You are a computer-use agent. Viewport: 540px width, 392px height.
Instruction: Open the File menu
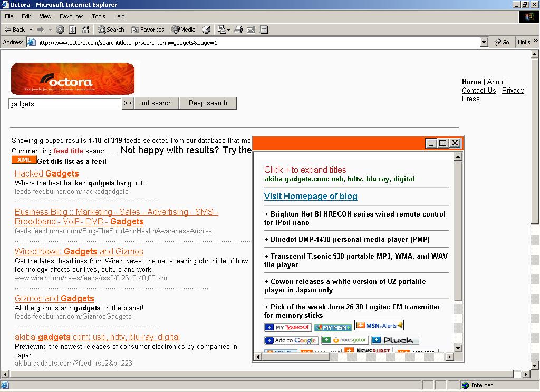[x=9, y=16]
